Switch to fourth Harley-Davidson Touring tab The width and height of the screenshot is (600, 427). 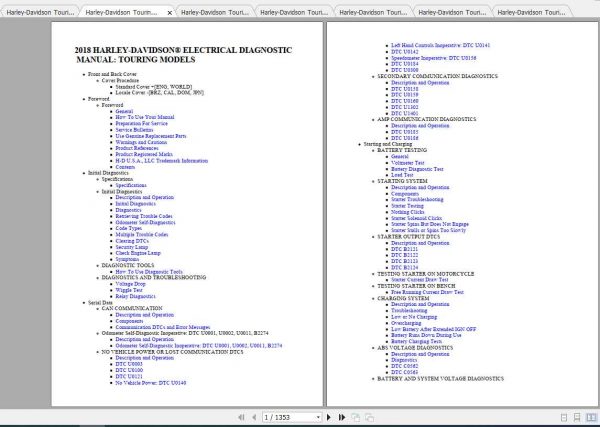(294, 12)
